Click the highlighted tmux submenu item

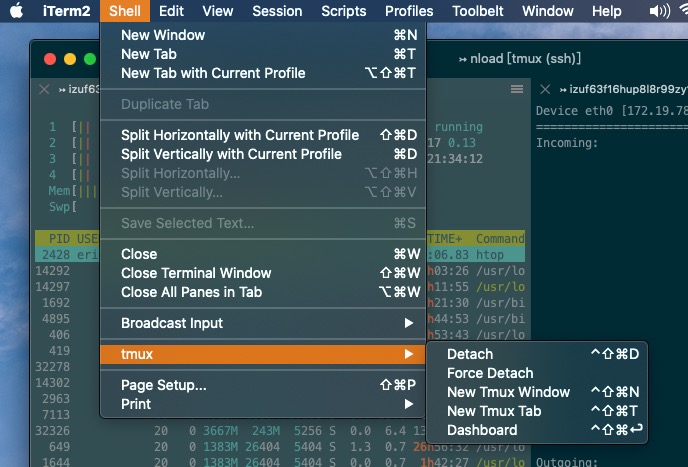click(263, 354)
